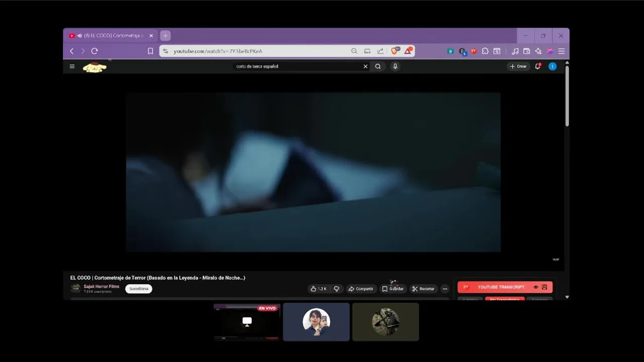
Task: Go to YouTube home via Pompompurin logo
Action: 95,67
